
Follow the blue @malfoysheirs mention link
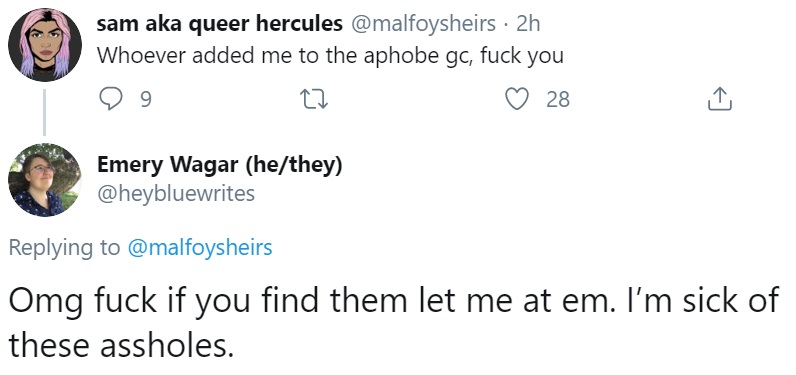tap(200, 248)
